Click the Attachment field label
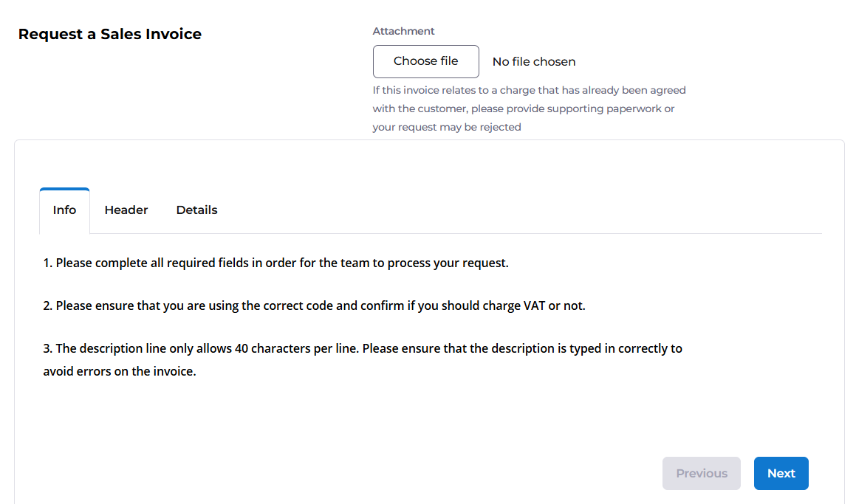Image resolution: width=856 pixels, height=504 pixels. (403, 31)
